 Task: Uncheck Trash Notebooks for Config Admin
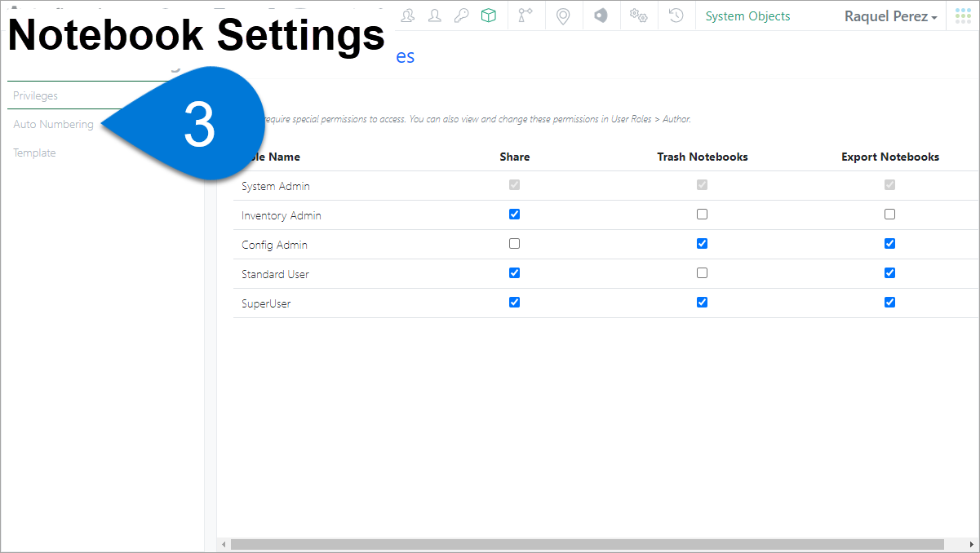click(702, 244)
